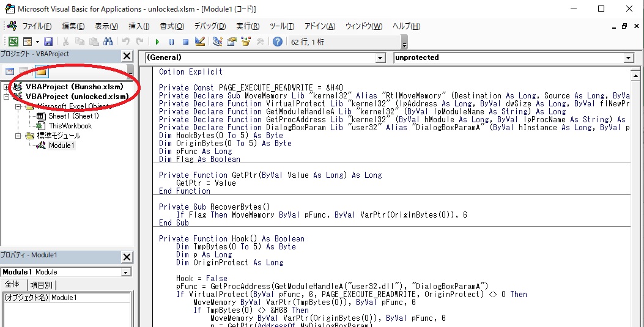Click the Find binoculars icon
This screenshot has height=327, width=644.
(108, 42)
